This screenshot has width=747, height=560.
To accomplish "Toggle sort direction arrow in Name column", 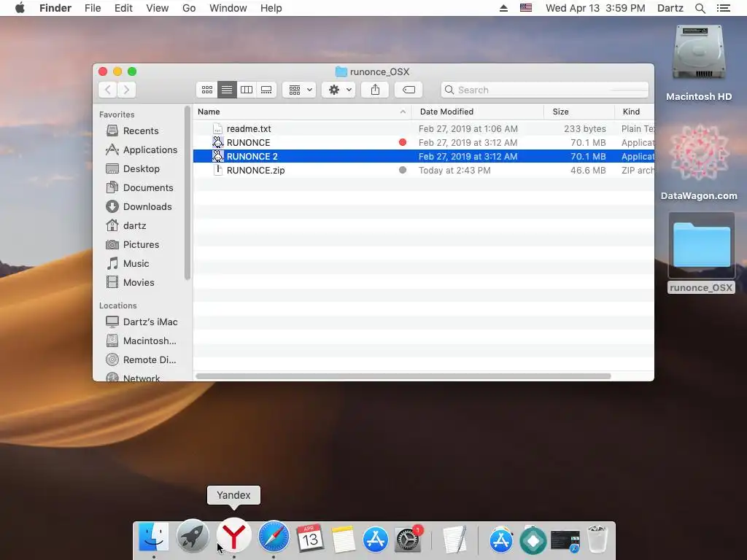I will coord(403,112).
